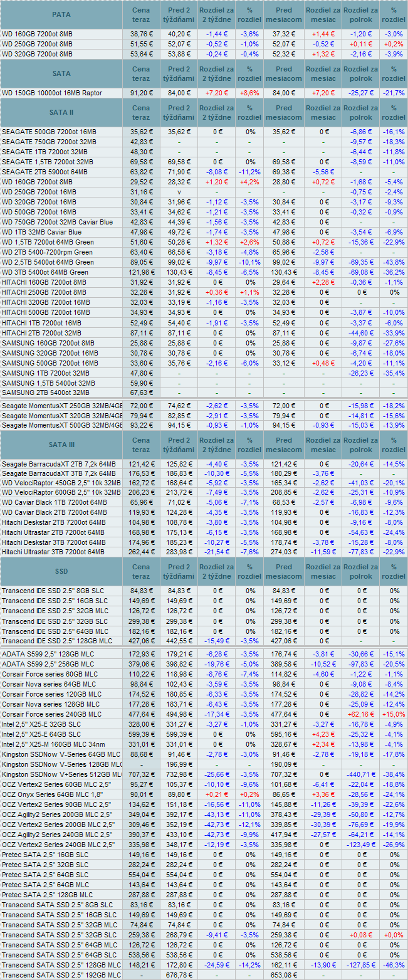
Task: Click the SATA III section title cell
Action: [61, 445]
